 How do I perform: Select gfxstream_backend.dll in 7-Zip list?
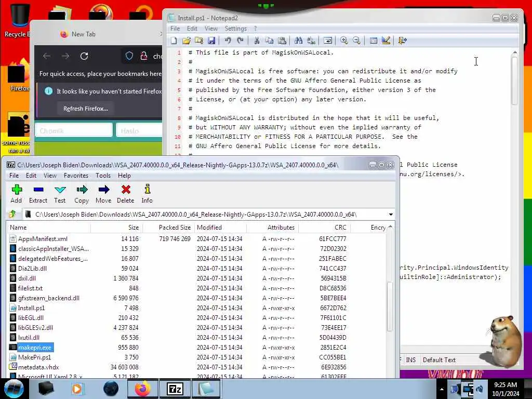pos(48,298)
